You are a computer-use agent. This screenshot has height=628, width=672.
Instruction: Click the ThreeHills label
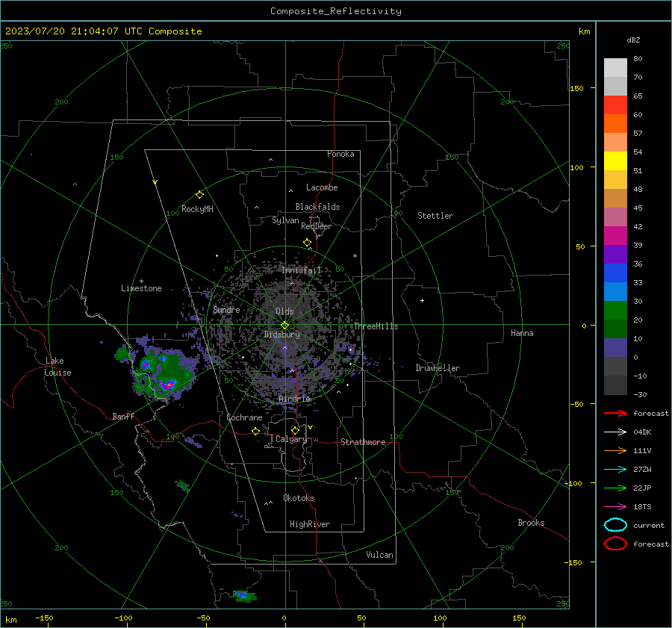(x=376, y=326)
